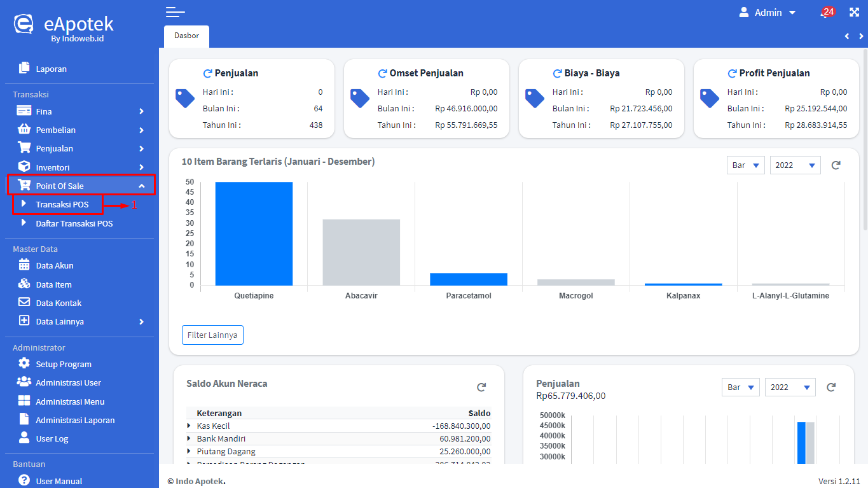Screen dimensions: 868x488
Task: Select the Dasbor tab
Action: pos(186,36)
